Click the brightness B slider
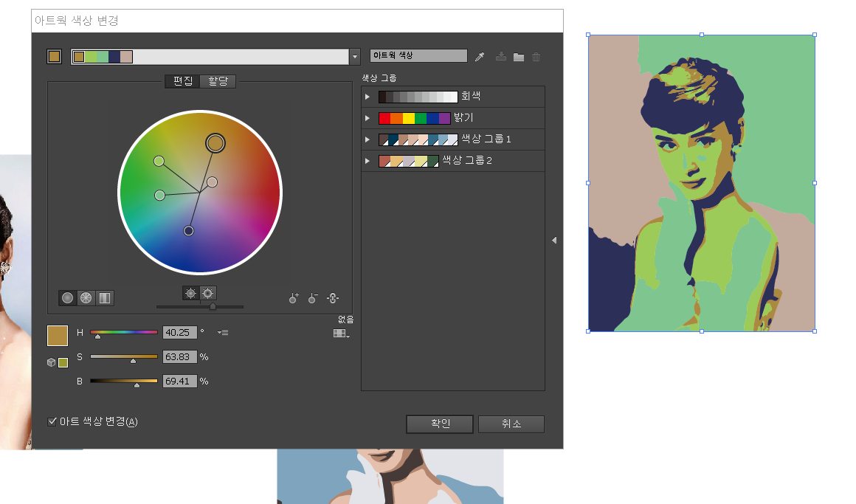This screenshot has height=504, width=856. [124, 382]
